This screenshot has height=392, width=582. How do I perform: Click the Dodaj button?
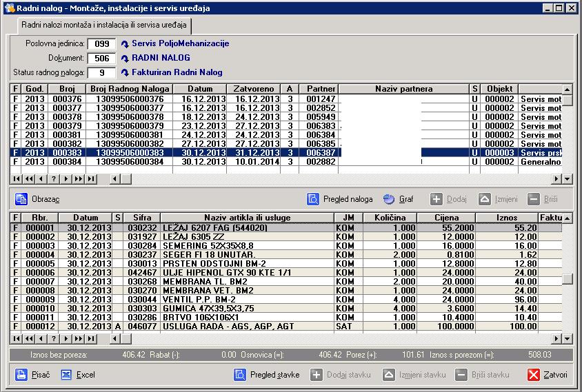point(448,199)
